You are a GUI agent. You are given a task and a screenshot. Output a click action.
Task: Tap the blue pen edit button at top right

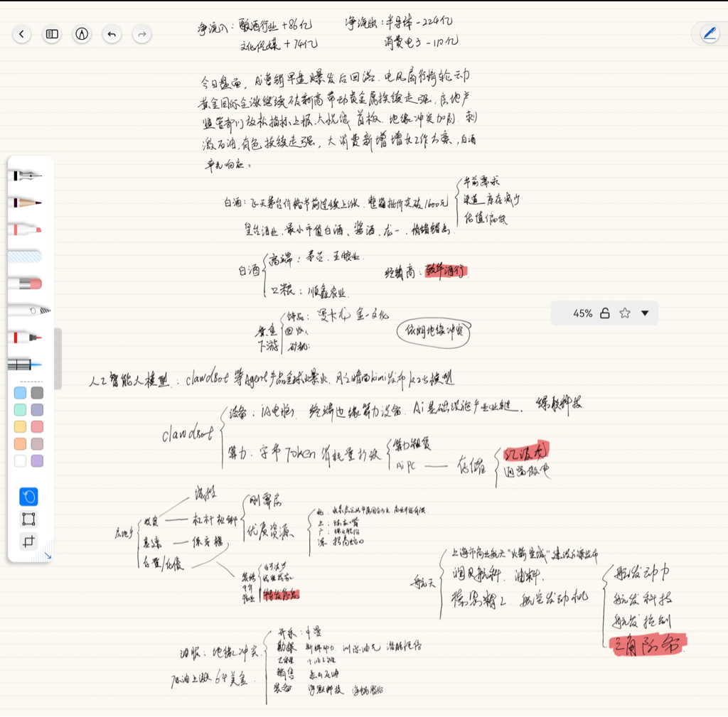coord(710,33)
